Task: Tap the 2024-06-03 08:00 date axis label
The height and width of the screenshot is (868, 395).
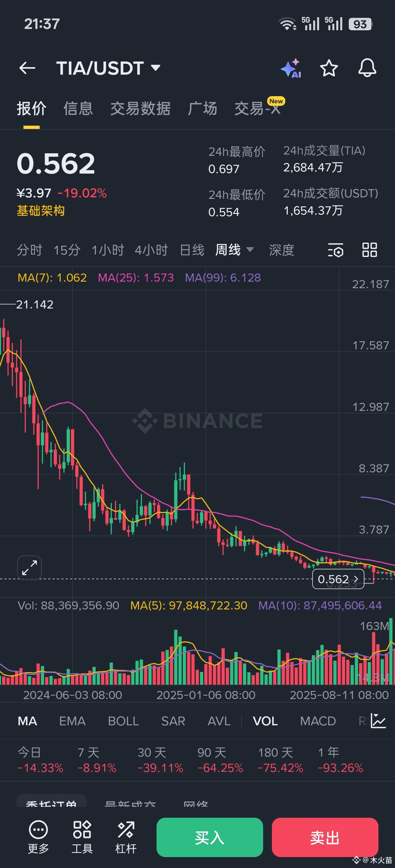Action: click(72, 695)
